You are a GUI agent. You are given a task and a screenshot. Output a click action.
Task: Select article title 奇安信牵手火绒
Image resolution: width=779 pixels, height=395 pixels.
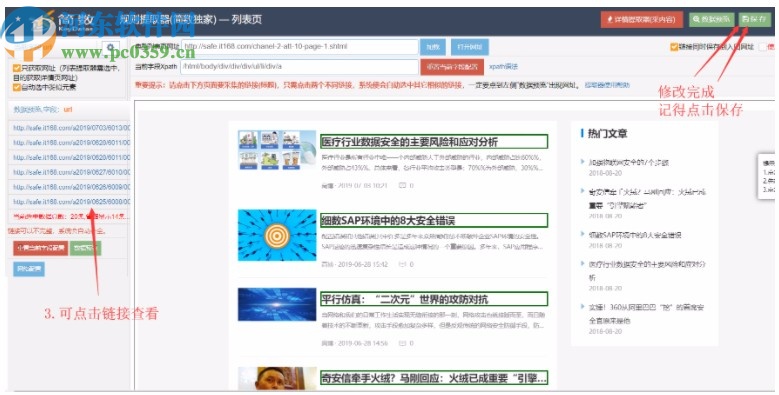pos(434,378)
